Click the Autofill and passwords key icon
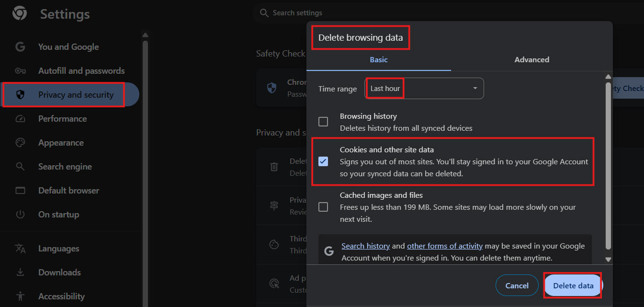 pos(20,71)
